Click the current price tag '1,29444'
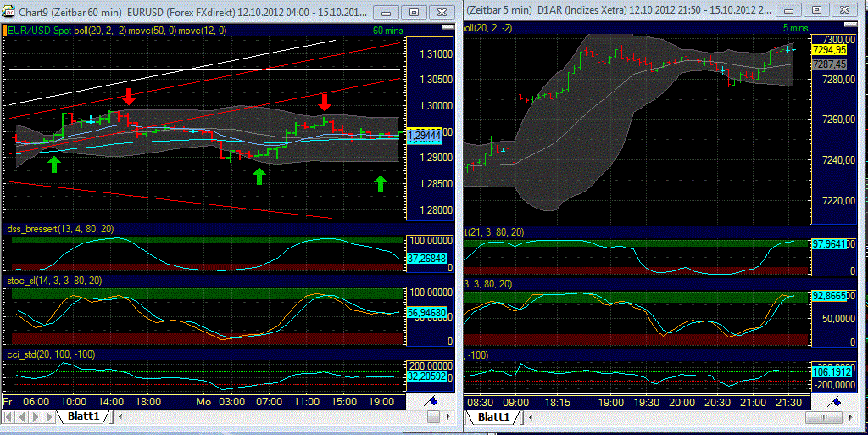This screenshot has height=435, width=868. pyautogui.click(x=424, y=135)
